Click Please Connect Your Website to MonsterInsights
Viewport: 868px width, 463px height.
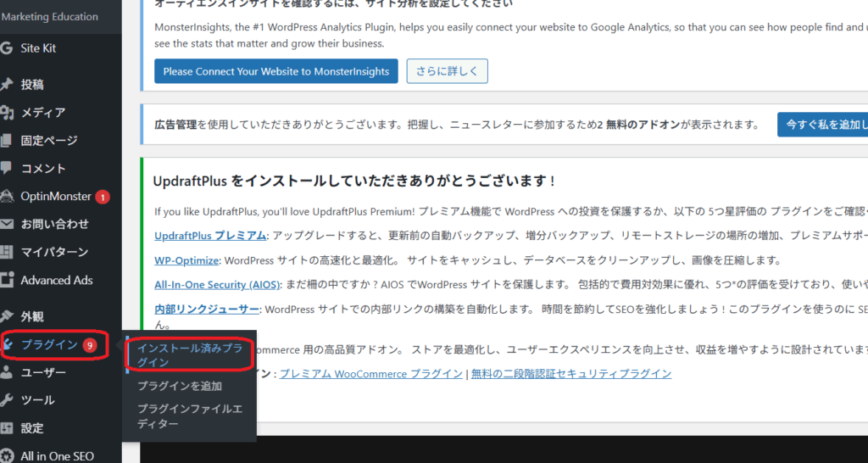pyautogui.click(x=276, y=71)
